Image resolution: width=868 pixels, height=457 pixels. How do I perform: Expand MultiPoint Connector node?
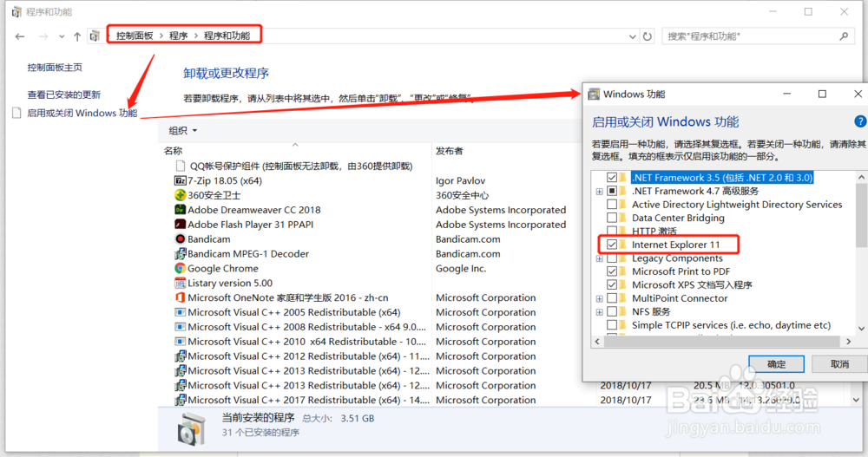[600, 299]
